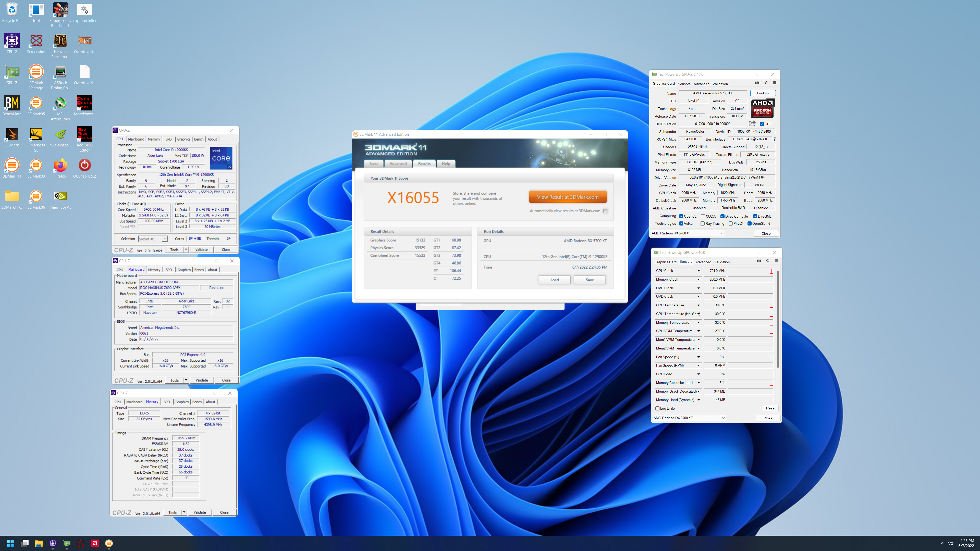The height and width of the screenshot is (551, 980).
Task: Click the BIOS export share icon in GPU-Z
Action: (752, 123)
